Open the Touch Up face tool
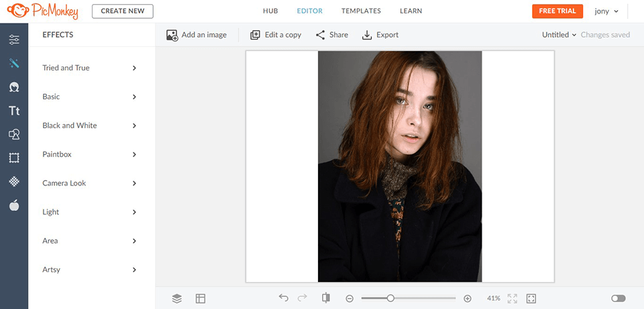Screen dimensions: 644x309 tap(14, 87)
